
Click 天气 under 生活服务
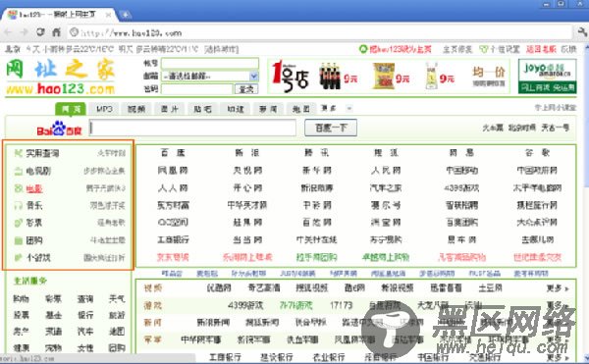point(117,298)
